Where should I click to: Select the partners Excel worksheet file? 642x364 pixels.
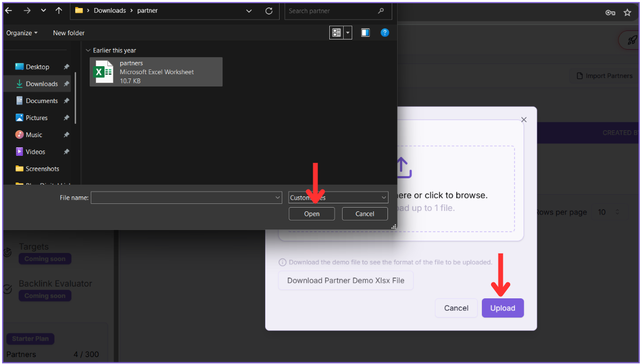tap(156, 72)
